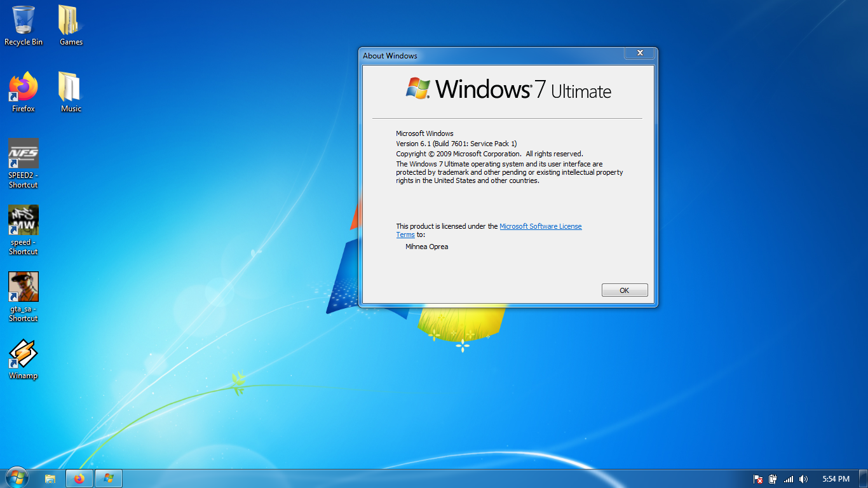Click the 'Version 6.1 (Build 7601: Service Pack 1)' text

tap(456, 144)
